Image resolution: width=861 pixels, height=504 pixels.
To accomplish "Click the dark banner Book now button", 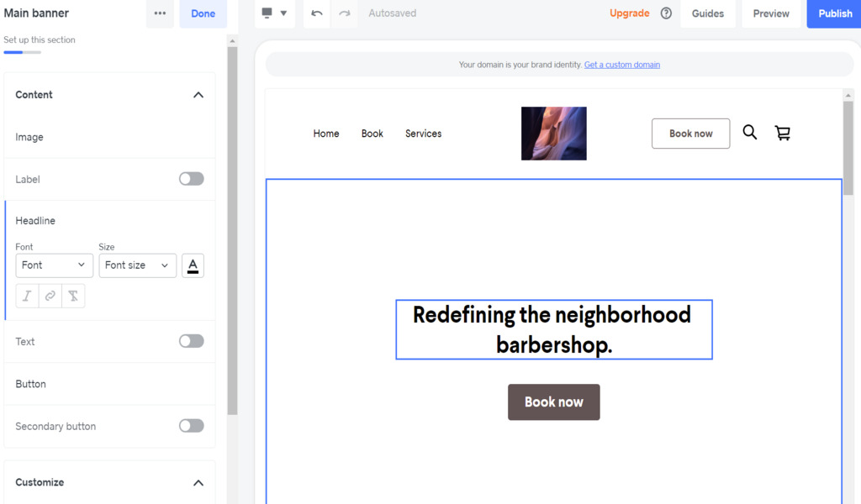I will [x=553, y=402].
